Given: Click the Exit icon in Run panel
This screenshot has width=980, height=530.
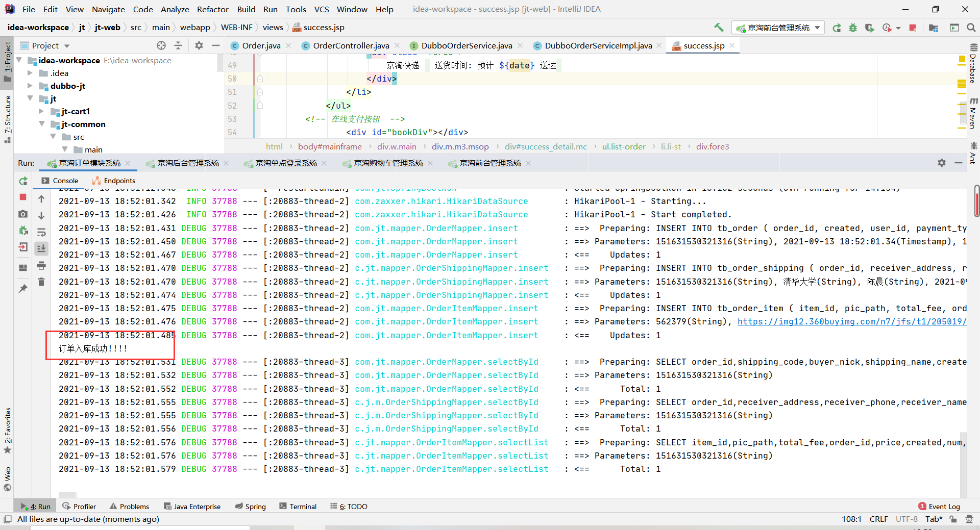Looking at the screenshot, I should (x=23, y=247).
